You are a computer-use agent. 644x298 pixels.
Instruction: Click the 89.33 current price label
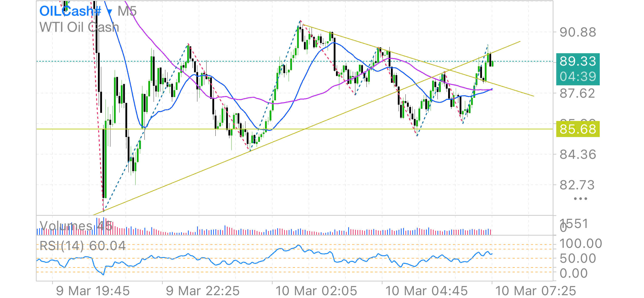pos(578,61)
